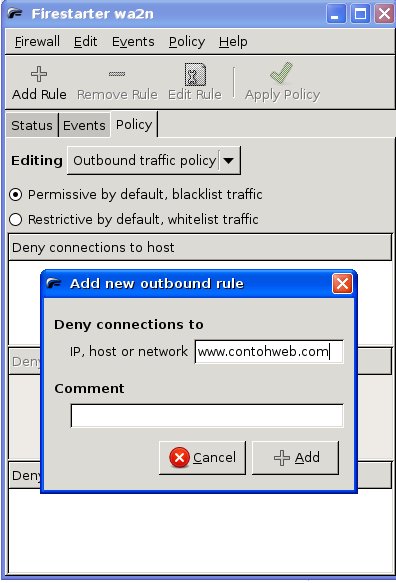Click the icon in the Add new outbound rule title bar

[54, 284]
